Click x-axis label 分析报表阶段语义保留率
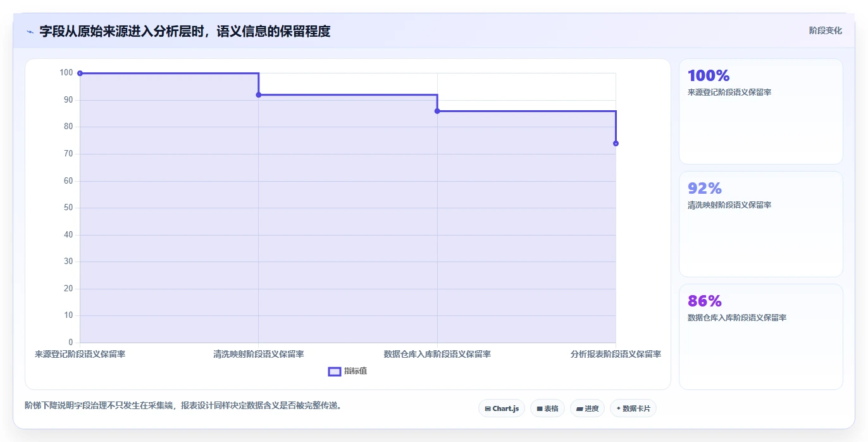This screenshot has height=442, width=868. tap(616, 354)
